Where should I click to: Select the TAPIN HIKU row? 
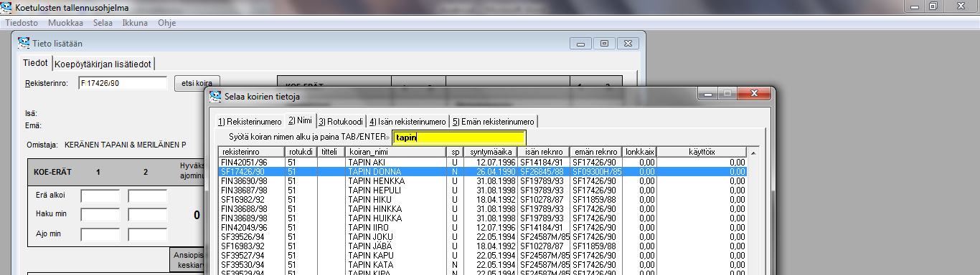(x=483, y=200)
